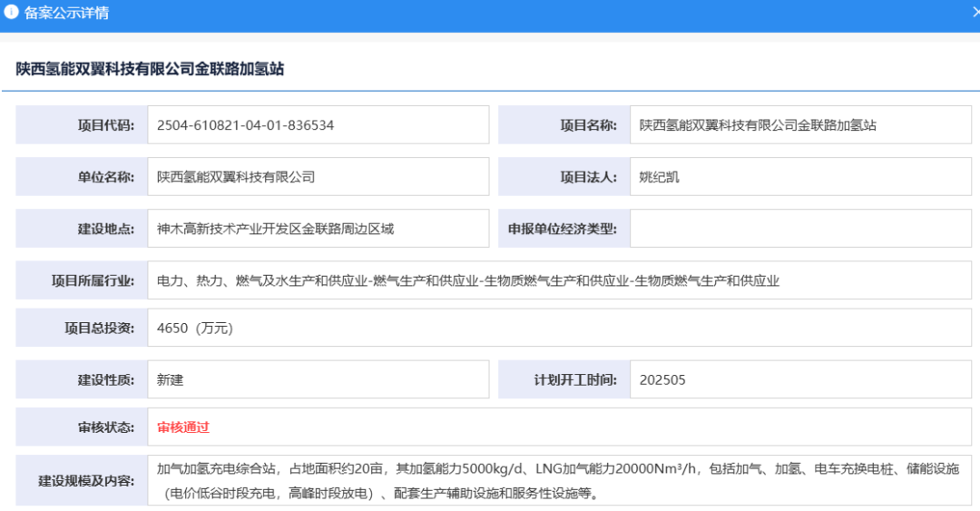Click the 项目代码 label cell
Screen dimensions: 980x511
click(82, 125)
